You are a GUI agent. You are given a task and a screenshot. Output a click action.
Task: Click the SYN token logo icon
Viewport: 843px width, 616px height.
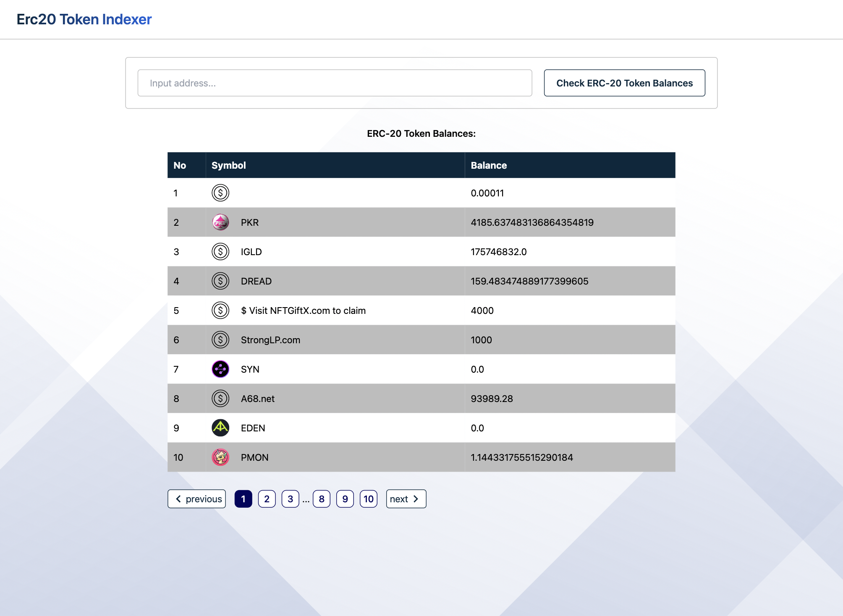tap(220, 369)
